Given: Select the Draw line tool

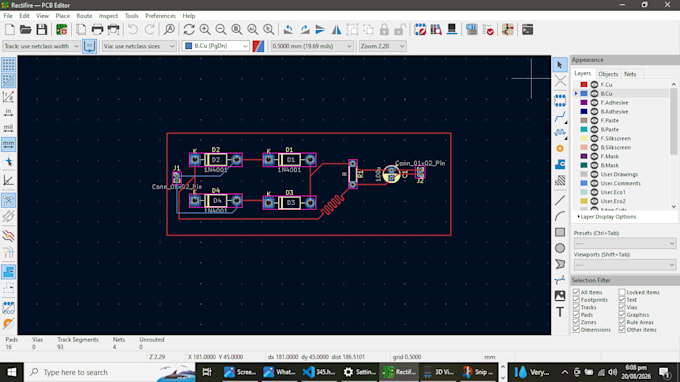Looking at the screenshot, I should click(x=560, y=200).
